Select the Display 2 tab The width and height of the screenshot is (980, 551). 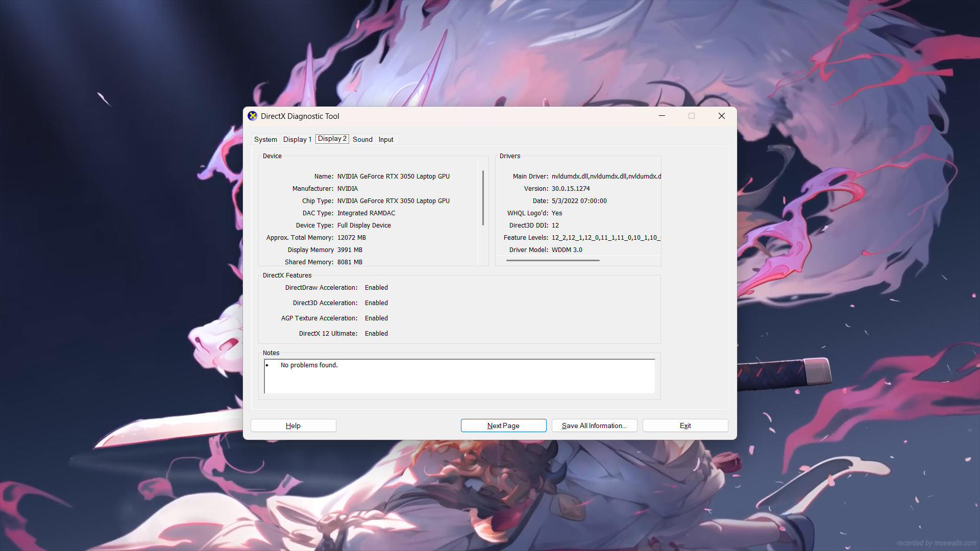tap(332, 139)
